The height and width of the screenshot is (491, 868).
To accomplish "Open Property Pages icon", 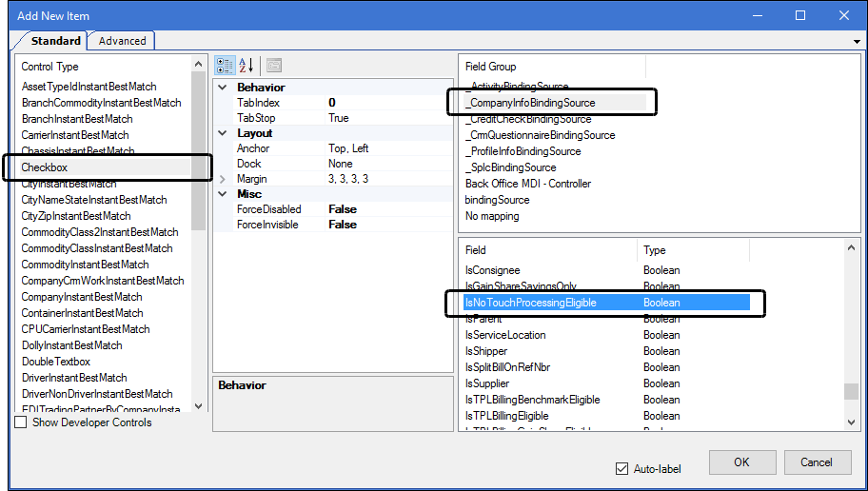I will (274, 66).
